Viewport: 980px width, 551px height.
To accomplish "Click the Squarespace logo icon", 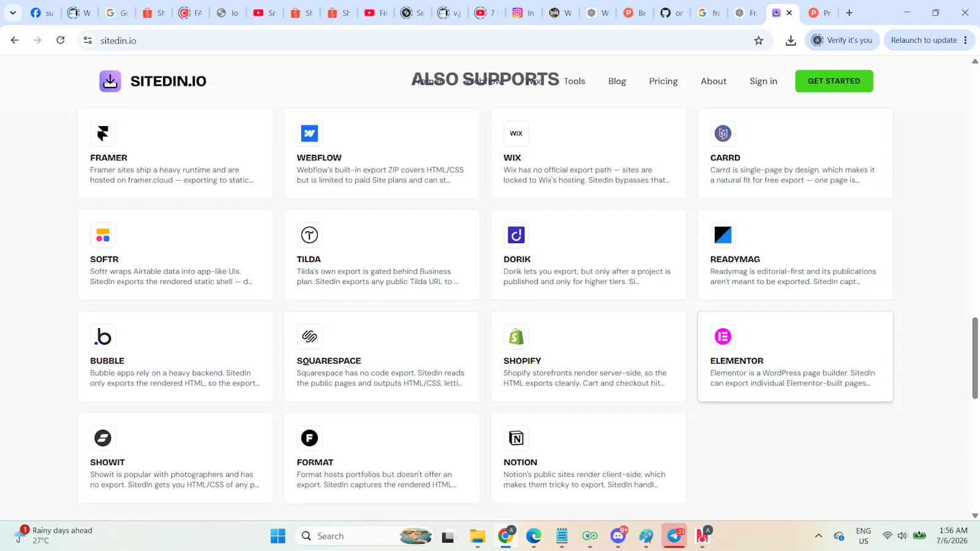I will click(309, 337).
